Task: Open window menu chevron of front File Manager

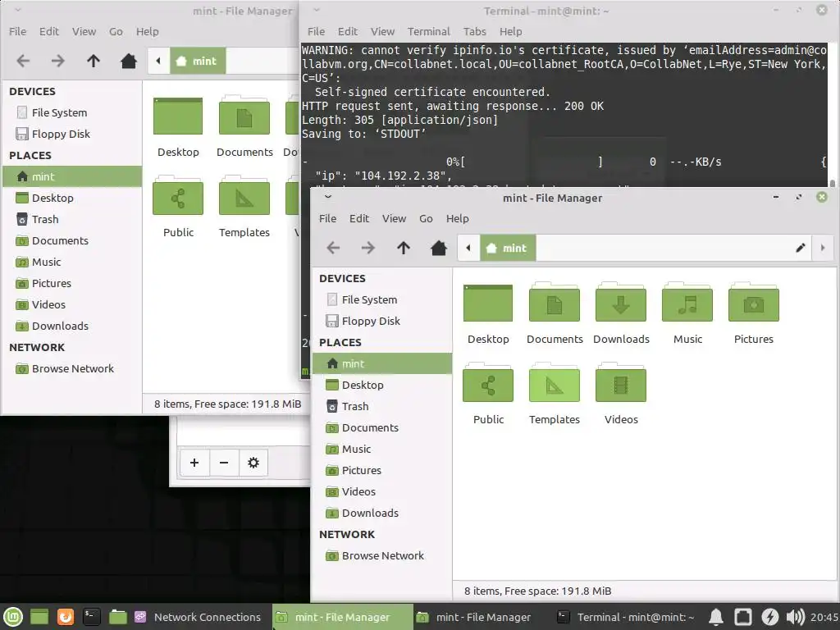Action: 328,197
